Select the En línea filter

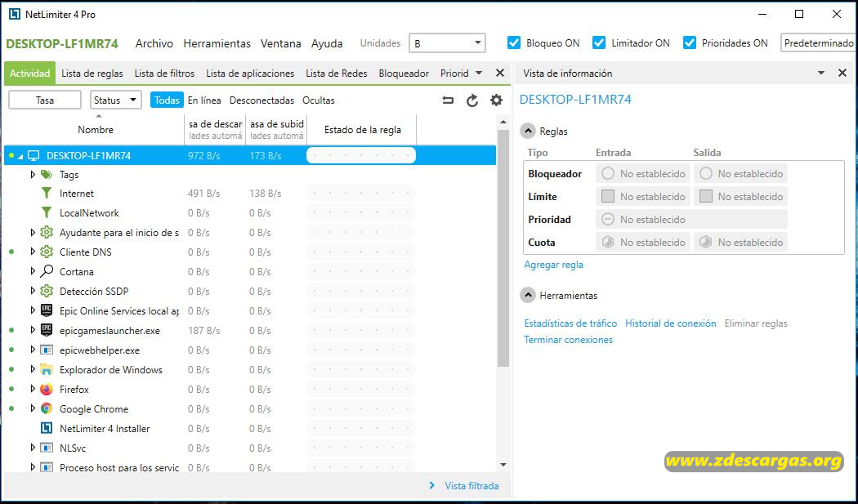pyautogui.click(x=204, y=100)
